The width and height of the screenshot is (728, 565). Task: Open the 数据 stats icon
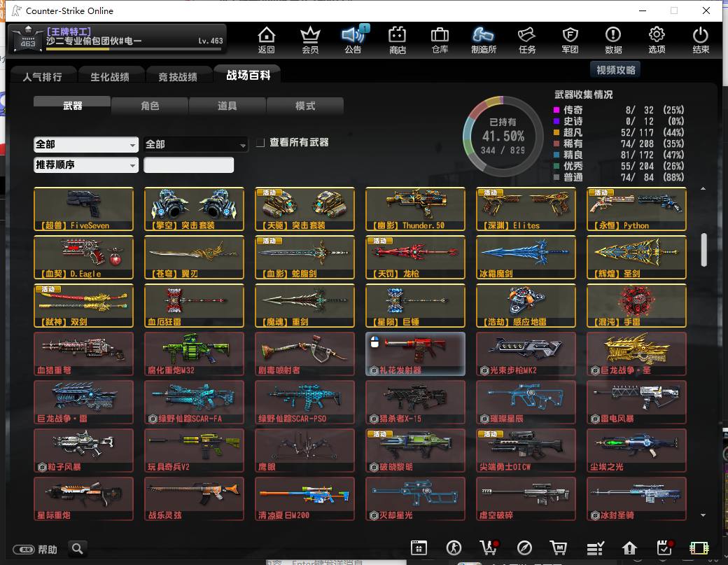pyautogui.click(x=613, y=39)
